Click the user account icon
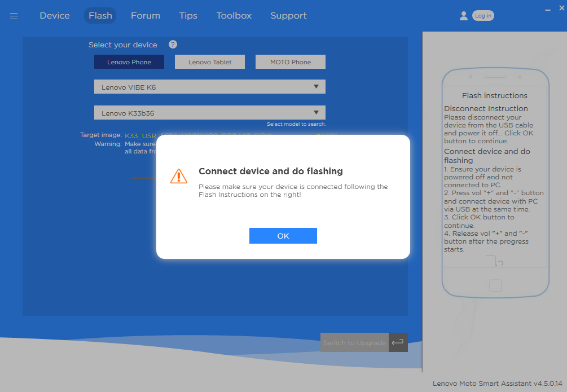This screenshot has height=392, width=567. [464, 16]
